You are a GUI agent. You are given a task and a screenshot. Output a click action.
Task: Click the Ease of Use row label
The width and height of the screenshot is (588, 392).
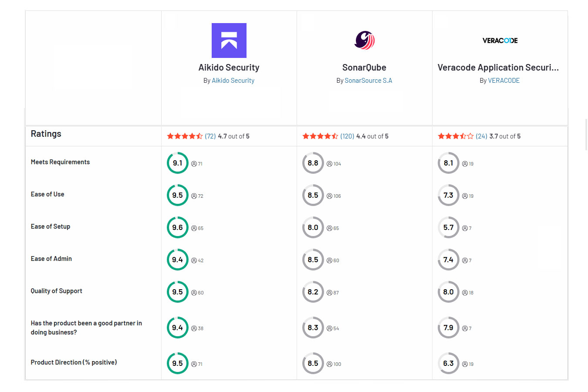point(47,194)
